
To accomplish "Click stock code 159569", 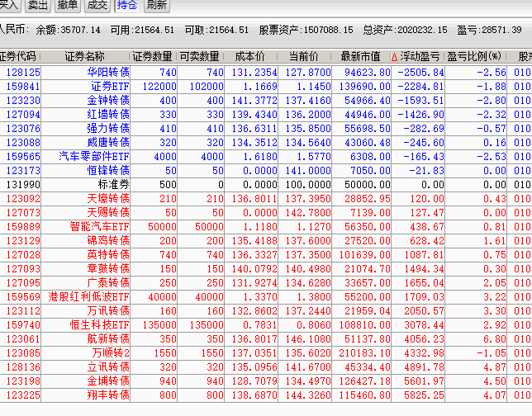I will [x=23, y=297].
